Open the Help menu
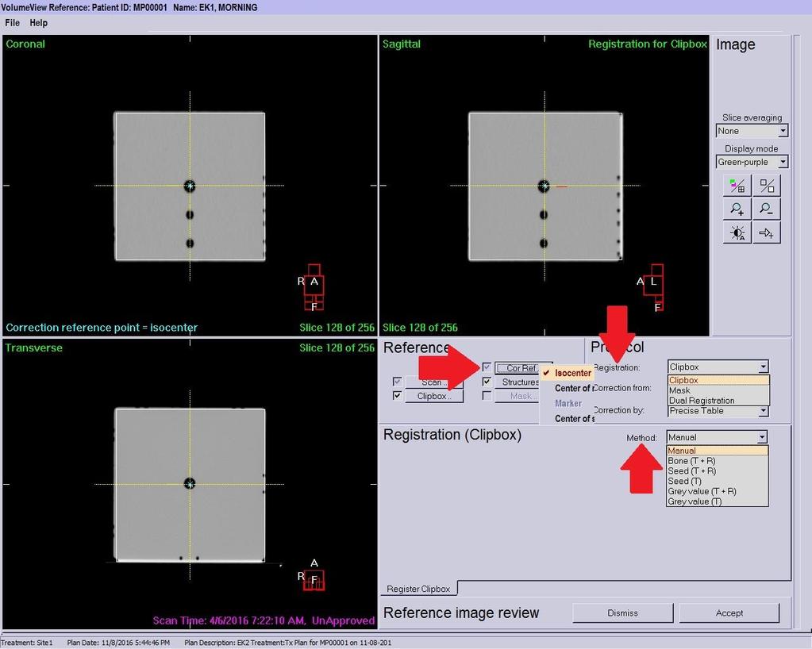812x649 pixels. point(38,23)
